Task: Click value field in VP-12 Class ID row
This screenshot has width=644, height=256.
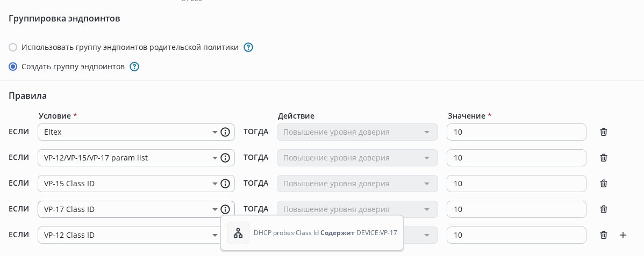Action: click(x=516, y=235)
